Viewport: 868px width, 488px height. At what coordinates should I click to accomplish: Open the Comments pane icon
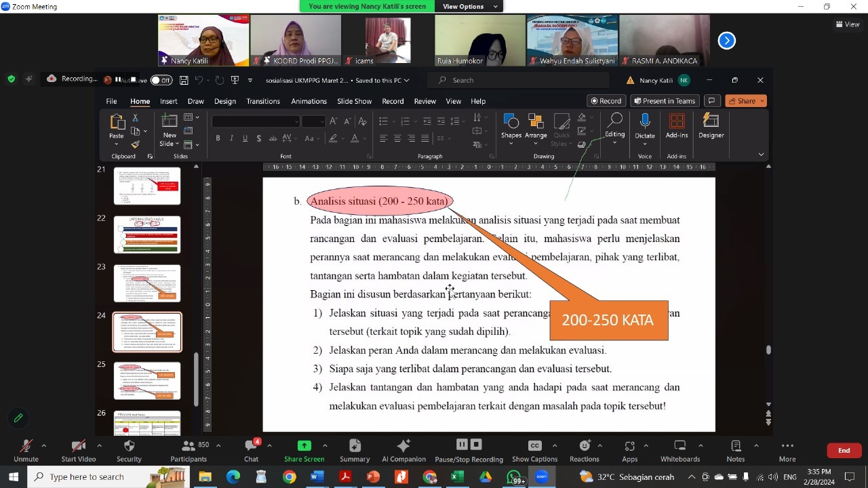(x=711, y=101)
